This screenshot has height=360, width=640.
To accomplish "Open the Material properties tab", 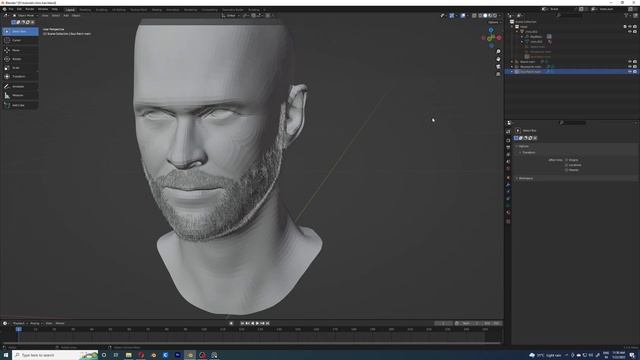I will (508, 212).
